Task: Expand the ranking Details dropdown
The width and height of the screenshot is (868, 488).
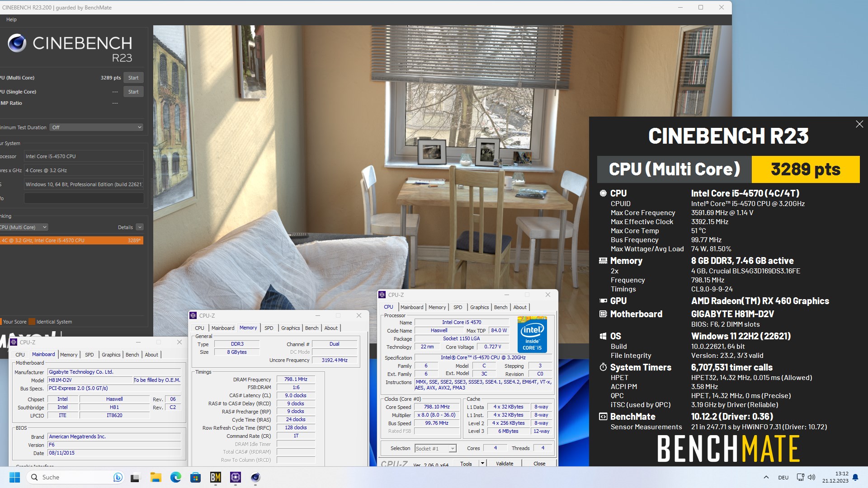Action: (140, 227)
